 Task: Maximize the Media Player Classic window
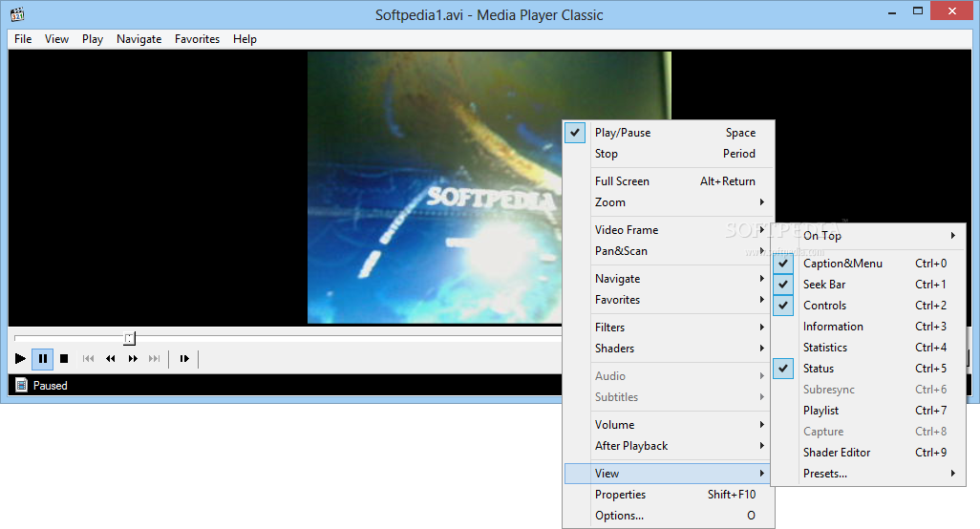[918, 11]
